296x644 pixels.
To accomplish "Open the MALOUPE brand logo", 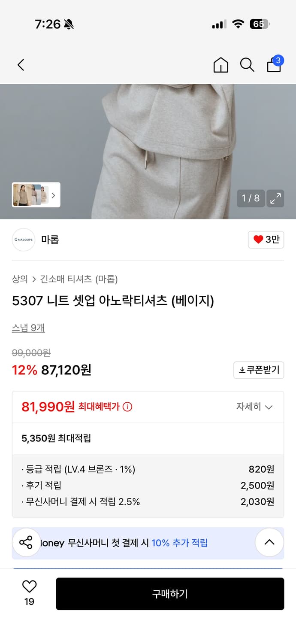I will (x=23, y=240).
